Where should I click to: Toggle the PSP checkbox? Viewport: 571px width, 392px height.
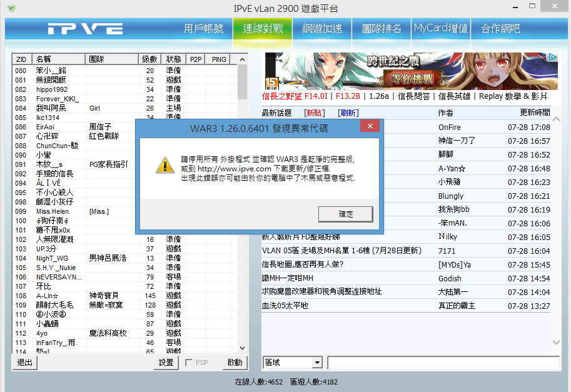tap(189, 363)
